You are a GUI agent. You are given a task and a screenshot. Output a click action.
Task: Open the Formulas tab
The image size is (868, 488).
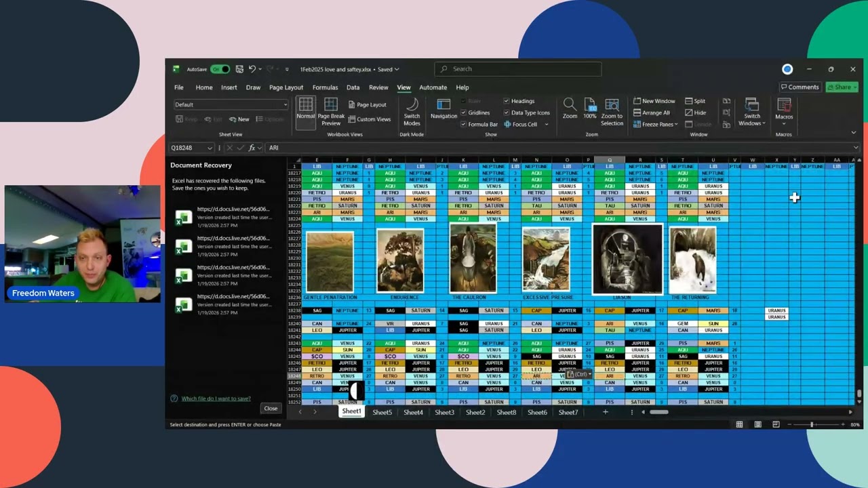tap(325, 87)
